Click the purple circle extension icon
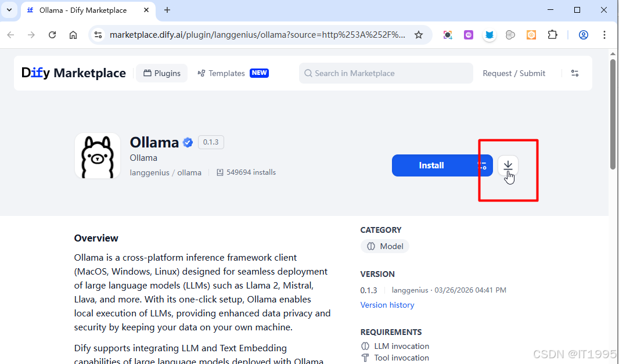The width and height of the screenshot is (619, 364). point(468,35)
